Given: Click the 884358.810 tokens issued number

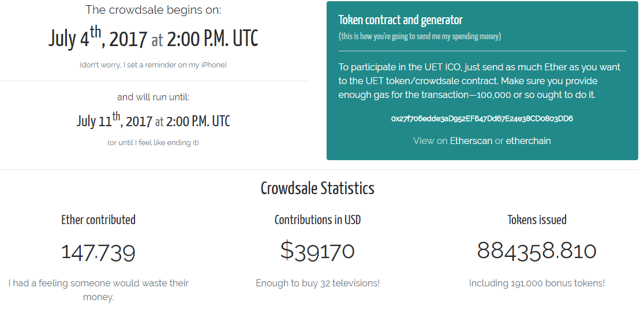Looking at the screenshot, I should pos(537,251).
